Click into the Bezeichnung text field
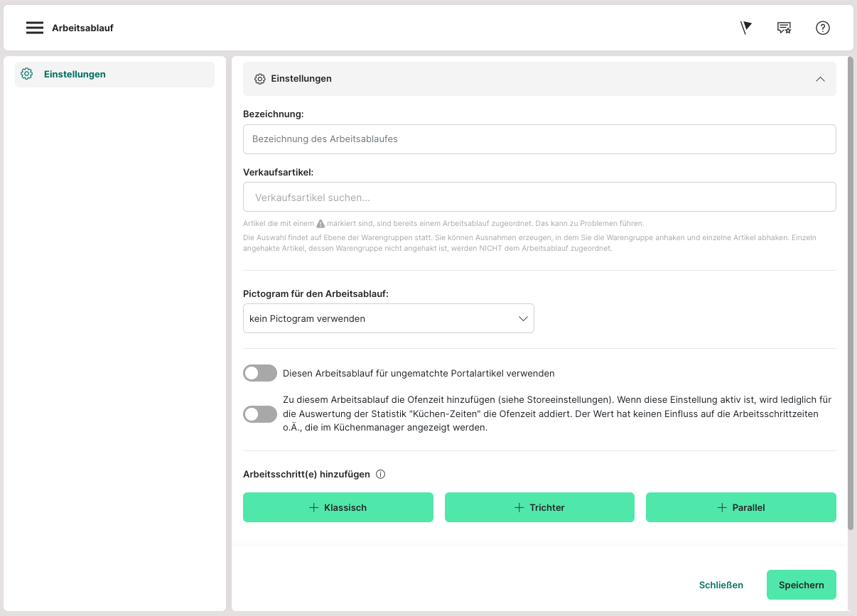Image resolution: width=857 pixels, height=616 pixels. tap(539, 139)
